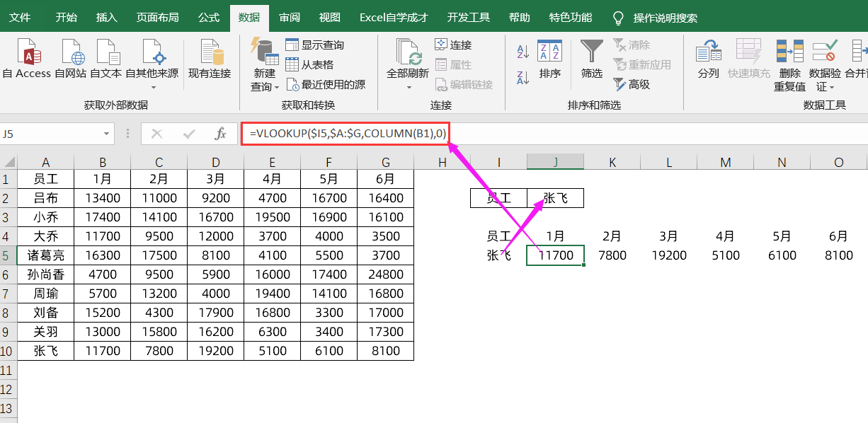Switch to the 开发工具 developer tab
The height and width of the screenshot is (423, 868).
[469, 17]
